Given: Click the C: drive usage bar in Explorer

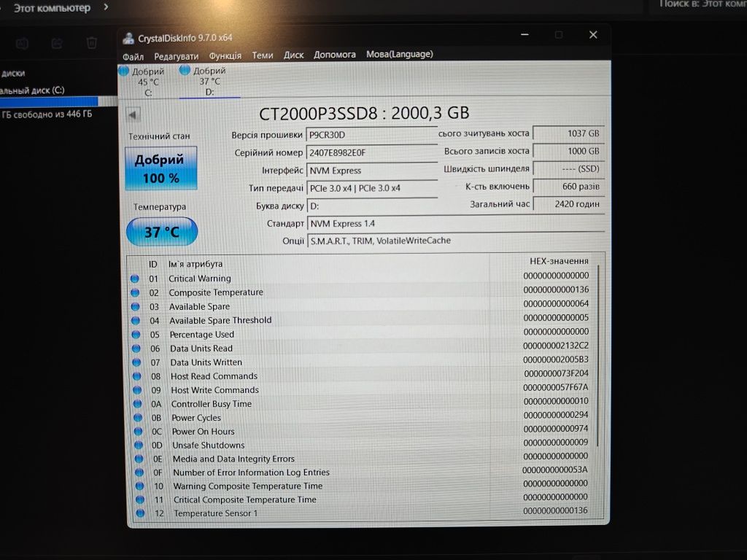Looking at the screenshot, I should point(58,101).
